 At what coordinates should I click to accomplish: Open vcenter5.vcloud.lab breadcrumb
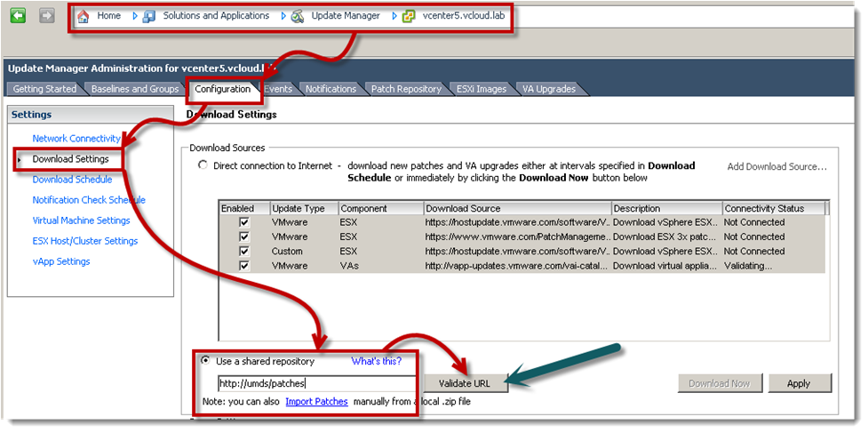tap(464, 15)
